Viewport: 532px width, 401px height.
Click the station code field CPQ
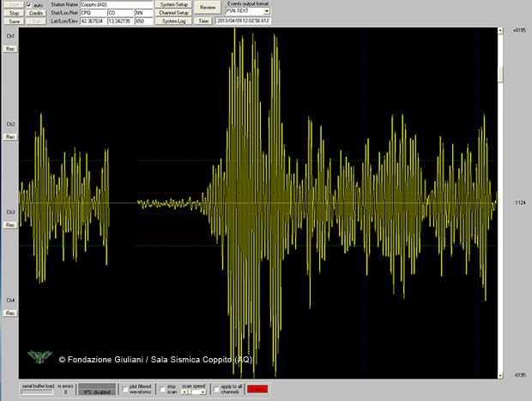click(94, 13)
